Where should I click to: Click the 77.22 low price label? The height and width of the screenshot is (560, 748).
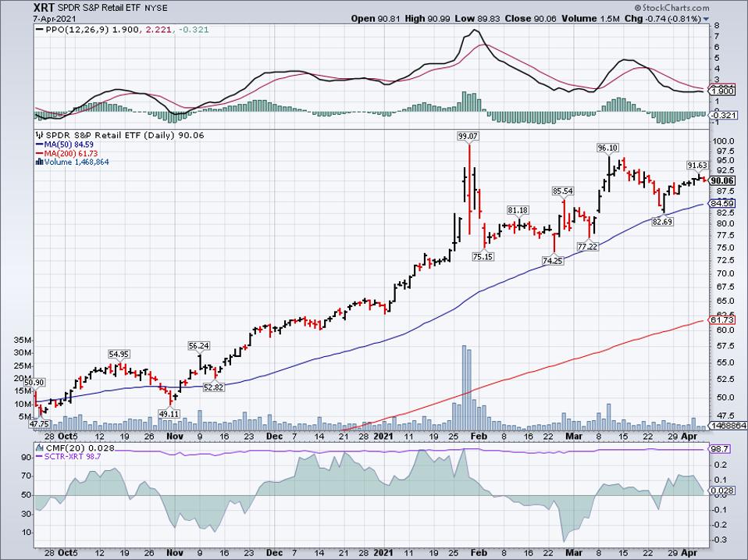[587, 247]
